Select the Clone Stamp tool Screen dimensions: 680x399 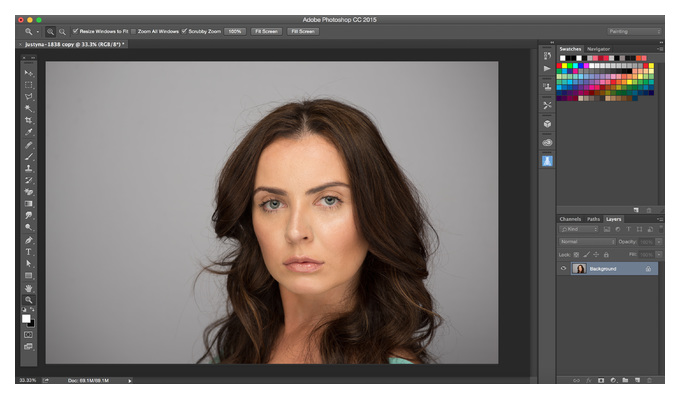click(29, 168)
